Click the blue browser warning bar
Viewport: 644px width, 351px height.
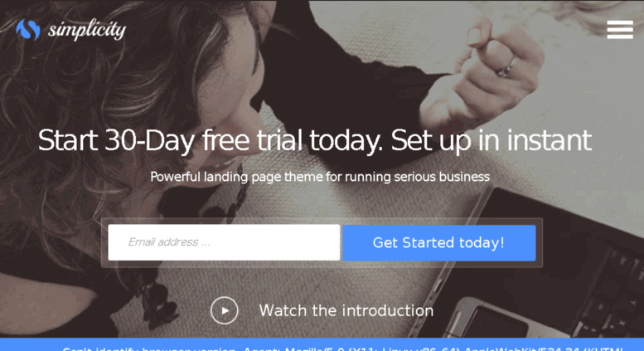(x=322, y=344)
